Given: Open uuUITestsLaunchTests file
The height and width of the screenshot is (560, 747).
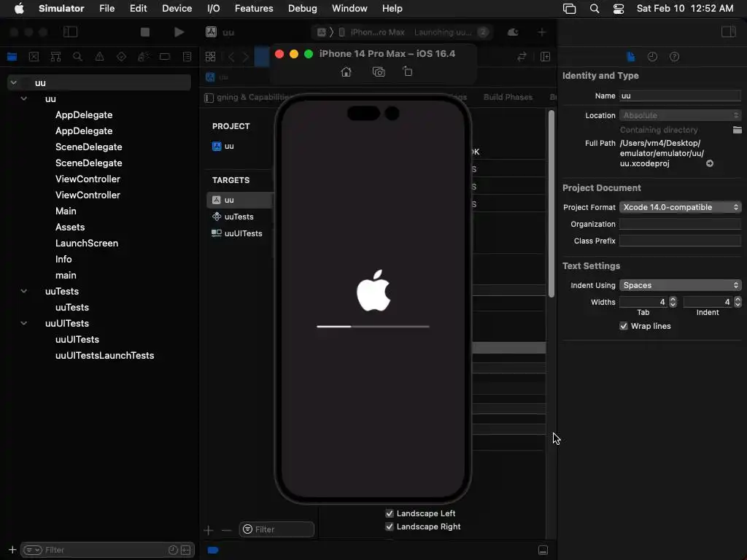Looking at the screenshot, I should click(105, 356).
